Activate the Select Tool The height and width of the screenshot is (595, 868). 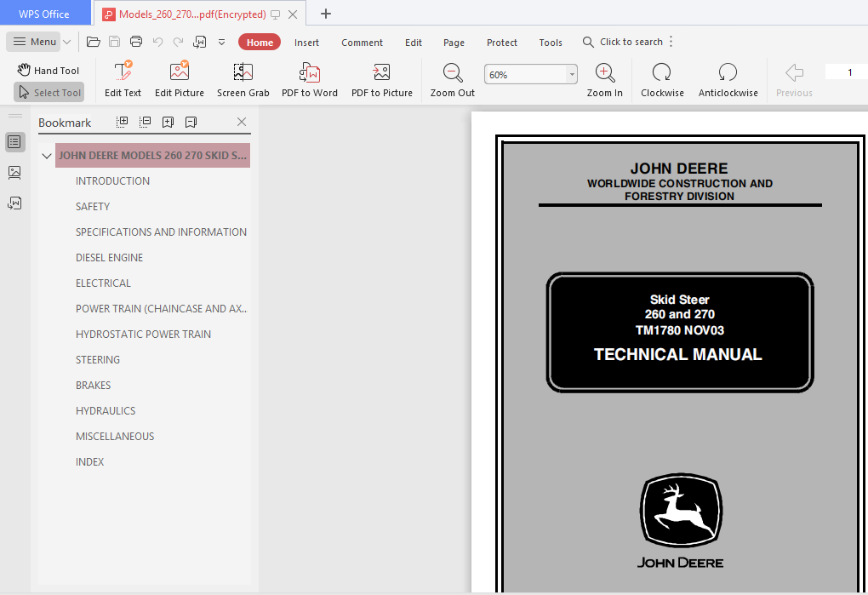49,93
